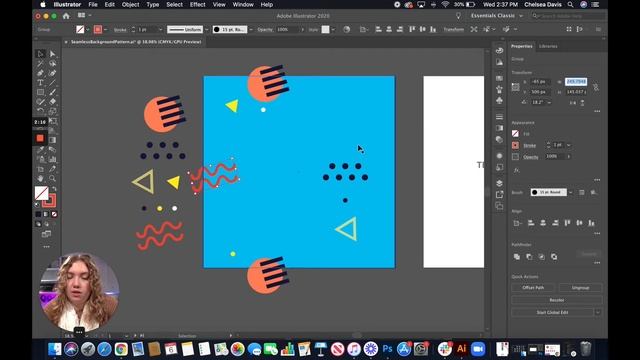Viewport: 640px width, 360px height.
Task: Open control bar stroke weight dropdown
Action: tap(160, 29)
